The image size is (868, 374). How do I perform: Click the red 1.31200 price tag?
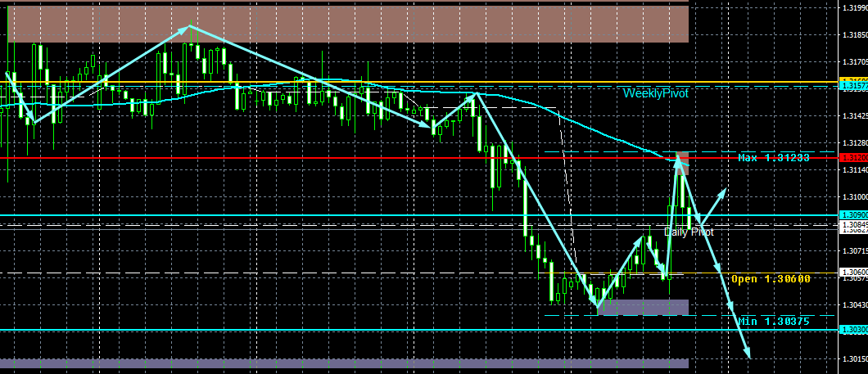(x=853, y=158)
